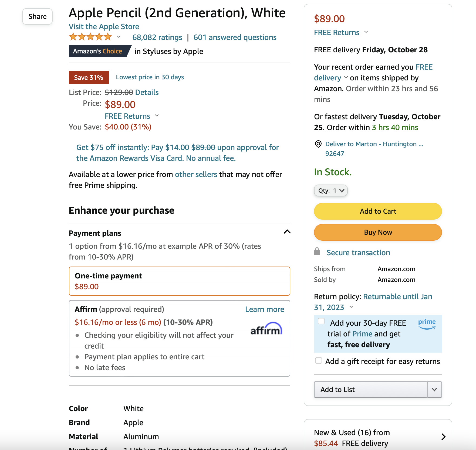This screenshot has width=476, height=450.
Task: Open the Qty quantity dropdown
Action: point(331,190)
